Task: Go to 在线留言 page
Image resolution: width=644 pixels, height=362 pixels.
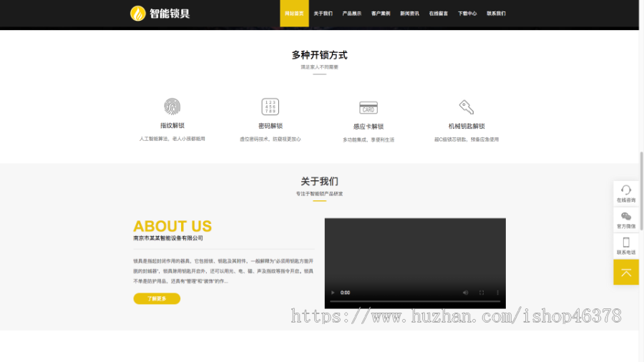Action: point(438,14)
